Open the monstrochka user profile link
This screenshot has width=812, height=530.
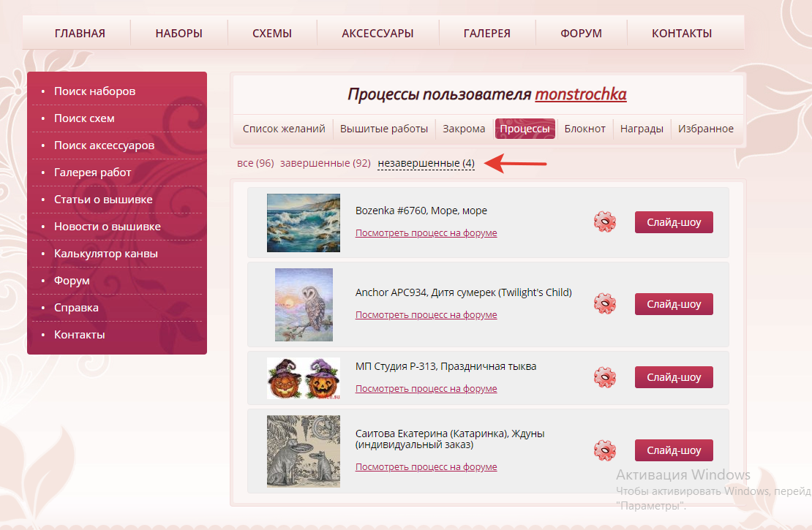580,95
